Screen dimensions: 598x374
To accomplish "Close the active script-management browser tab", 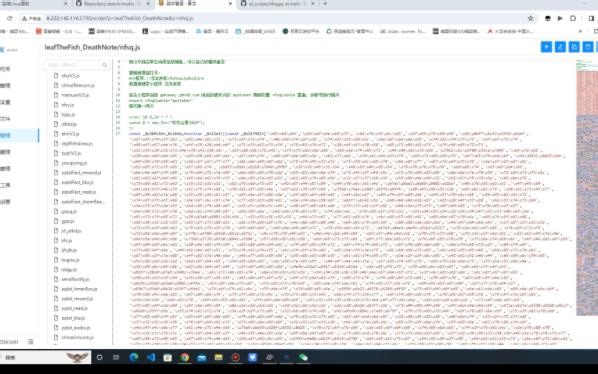I will [x=230, y=3].
